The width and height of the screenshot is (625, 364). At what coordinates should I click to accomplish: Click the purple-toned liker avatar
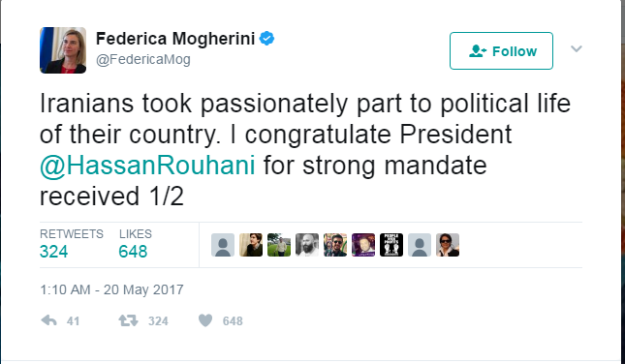pyautogui.click(x=363, y=245)
